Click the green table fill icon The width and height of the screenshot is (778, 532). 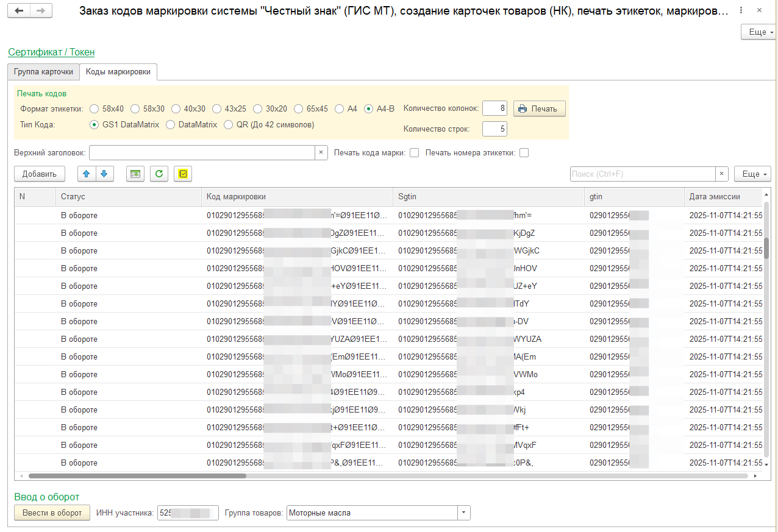pyautogui.click(x=135, y=174)
